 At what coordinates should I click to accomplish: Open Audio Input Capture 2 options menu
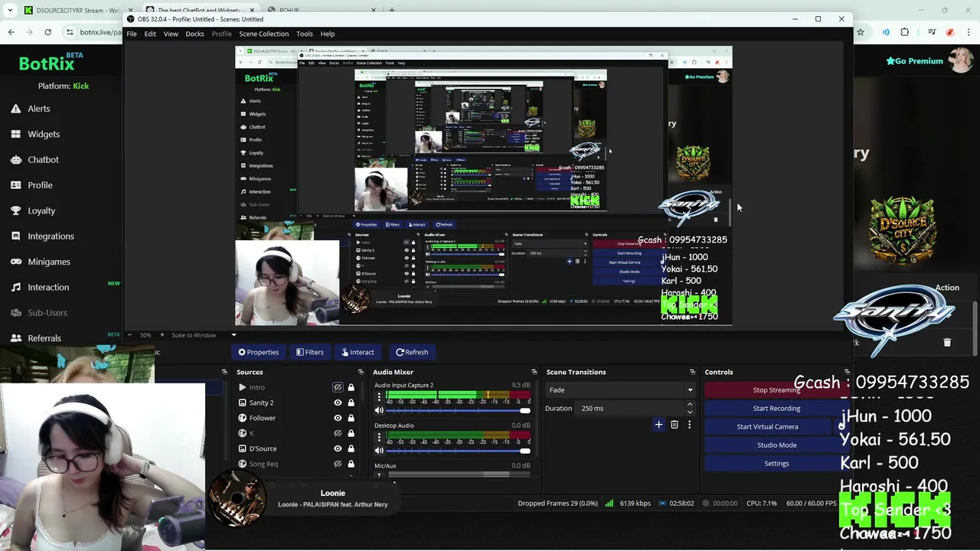(377, 397)
